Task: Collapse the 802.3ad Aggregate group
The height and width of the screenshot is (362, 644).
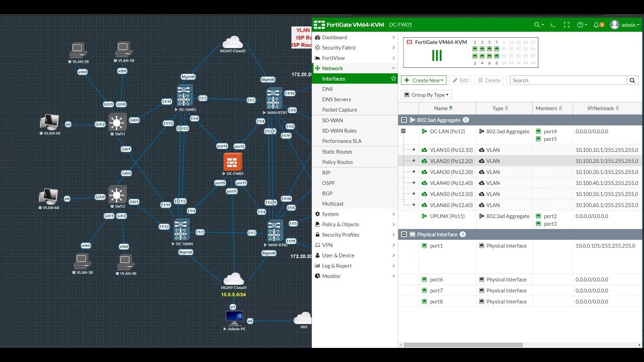Action: point(404,120)
